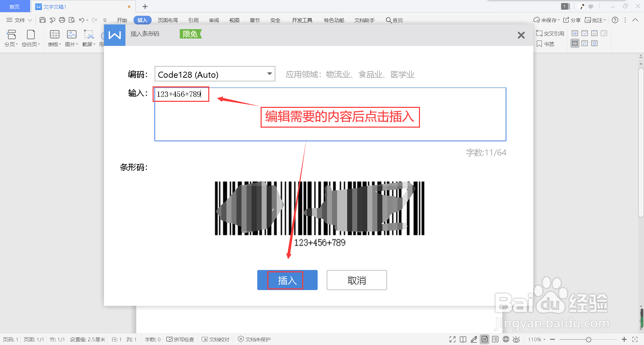This screenshot has height=345, width=644.
Task: Switch to full screen view icon
Action: (452, 339)
